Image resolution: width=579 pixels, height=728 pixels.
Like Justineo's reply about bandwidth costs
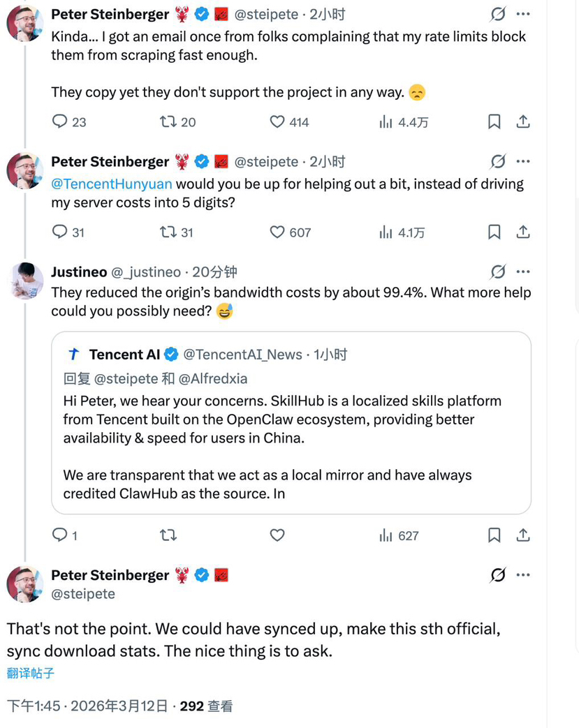[x=277, y=535]
